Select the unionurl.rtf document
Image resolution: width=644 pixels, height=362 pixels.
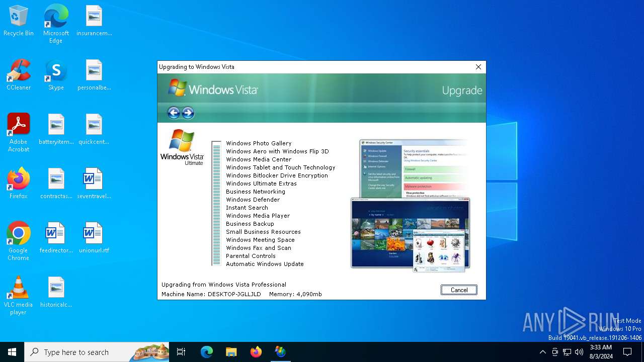pyautogui.click(x=94, y=238)
